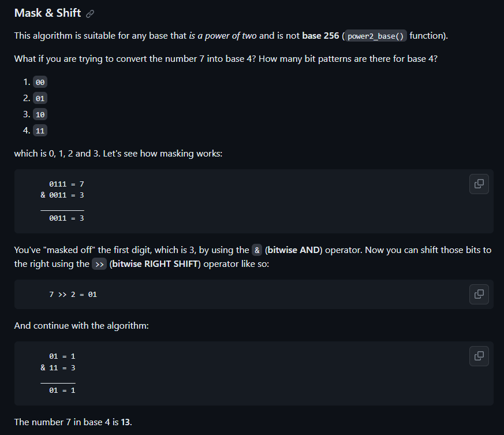Click the 00 bit pattern list item
504x435 pixels.
click(40, 82)
